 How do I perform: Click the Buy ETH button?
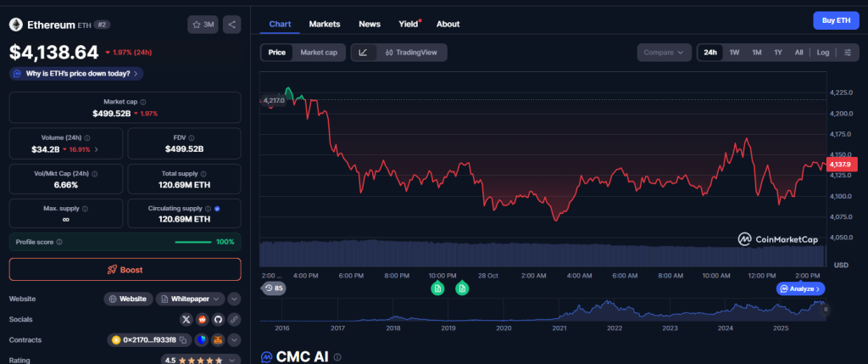point(831,20)
